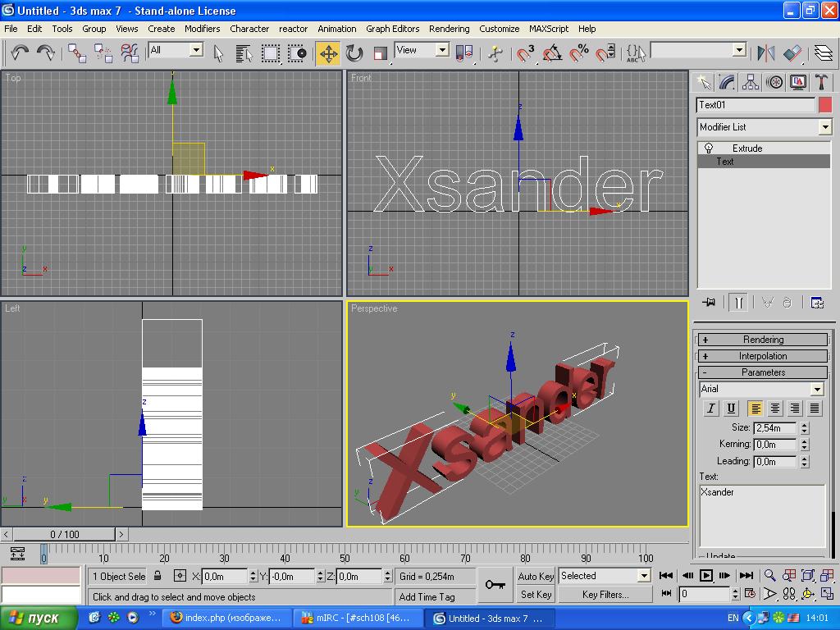Open the Modifiers menu

(x=202, y=28)
